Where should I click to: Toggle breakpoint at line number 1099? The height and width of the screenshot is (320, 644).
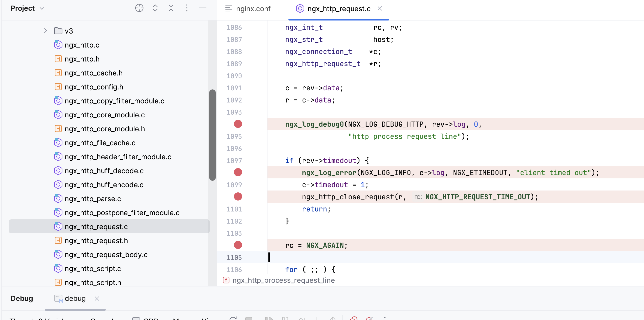click(x=234, y=185)
